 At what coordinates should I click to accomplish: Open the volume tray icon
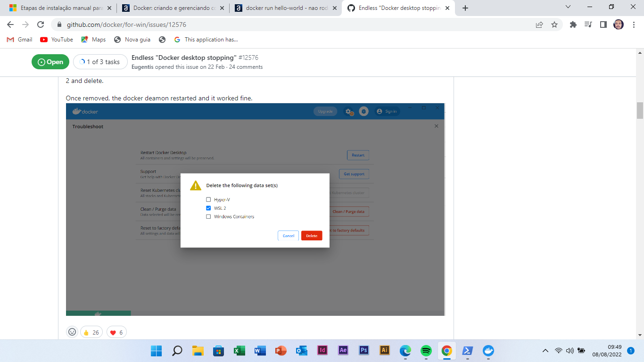coord(570,351)
